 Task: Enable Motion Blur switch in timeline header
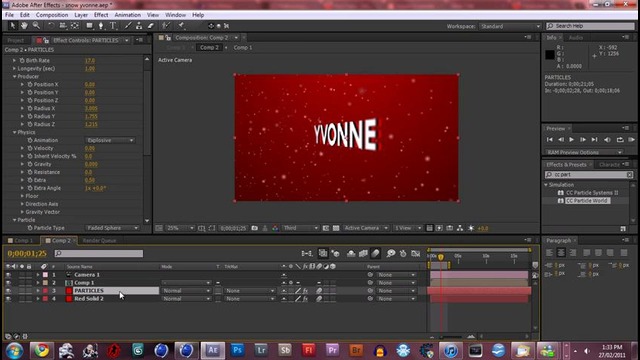[x=376, y=253]
